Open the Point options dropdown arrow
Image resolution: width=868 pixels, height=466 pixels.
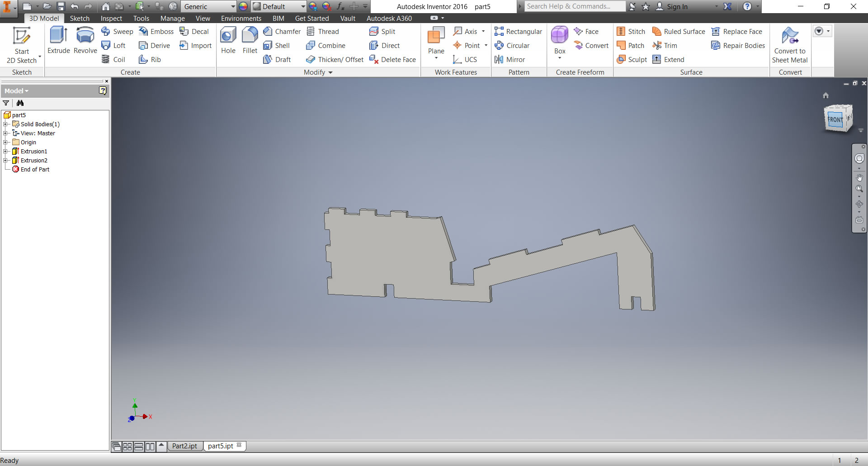(486, 45)
